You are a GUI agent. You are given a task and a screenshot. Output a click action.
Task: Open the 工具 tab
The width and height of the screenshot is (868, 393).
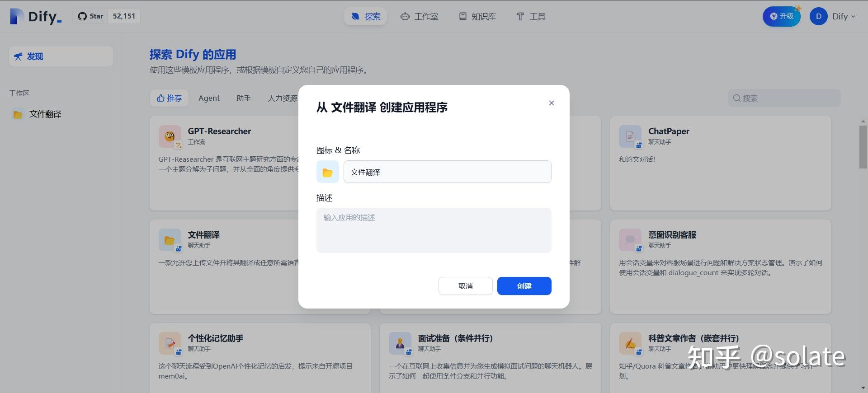[531, 16]
